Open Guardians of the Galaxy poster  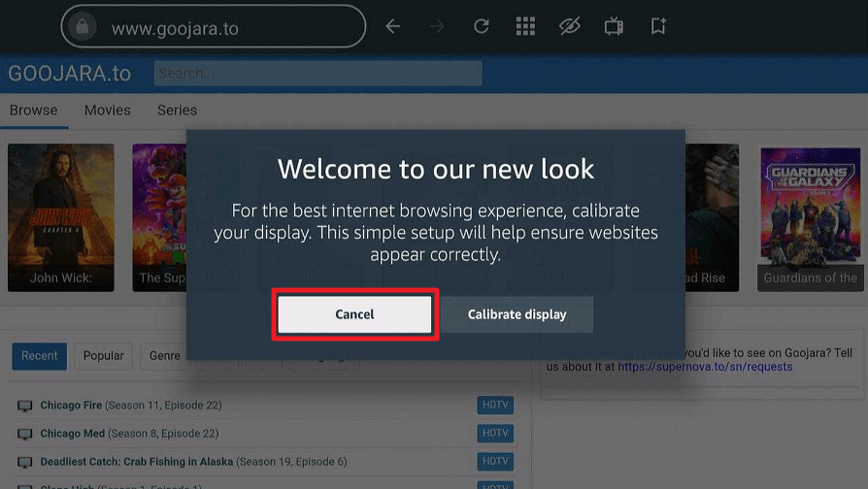click(x=811, y=218)
